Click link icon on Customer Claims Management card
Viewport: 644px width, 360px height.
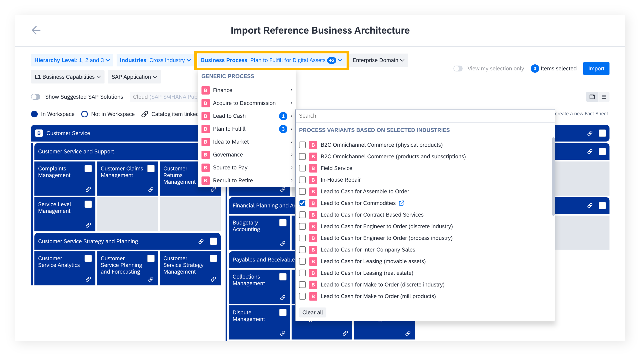pyautogui.click(x=151, y=189)
